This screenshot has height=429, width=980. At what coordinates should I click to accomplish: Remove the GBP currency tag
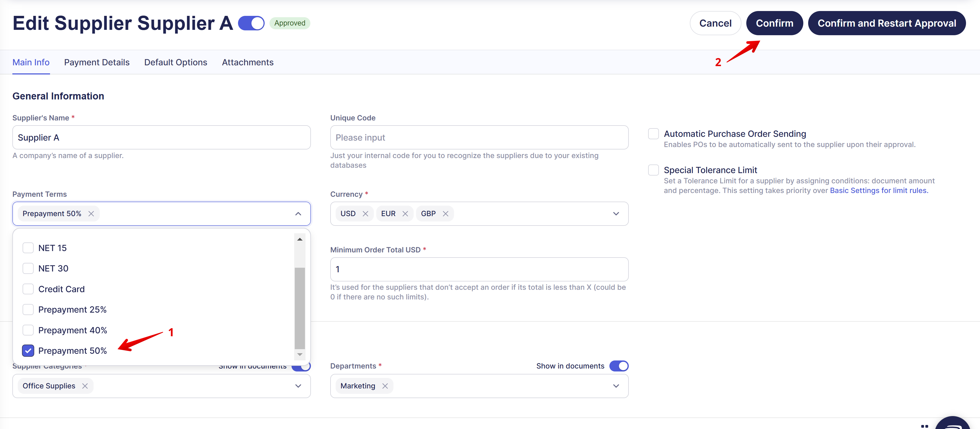coord(445,214)
